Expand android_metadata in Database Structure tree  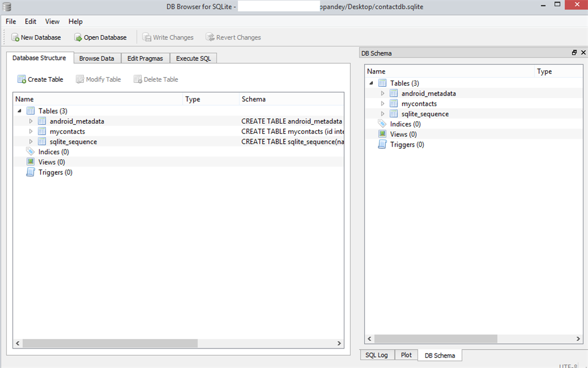coord(31,121)
